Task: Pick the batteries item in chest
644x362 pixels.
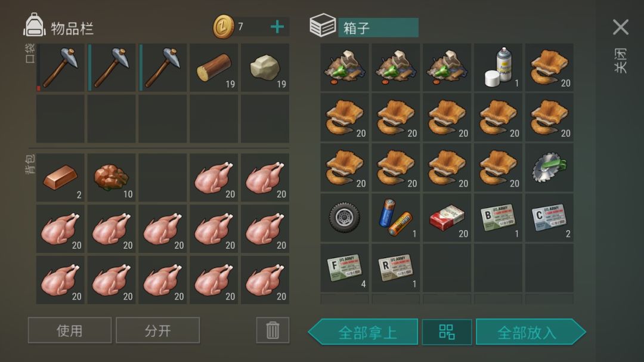Action: pos(395,218)
